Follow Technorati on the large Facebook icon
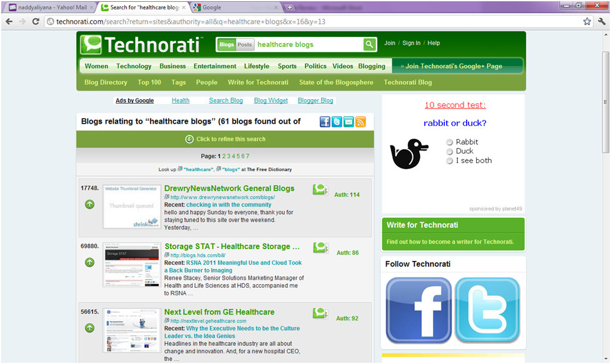 (x=419, y=310)
